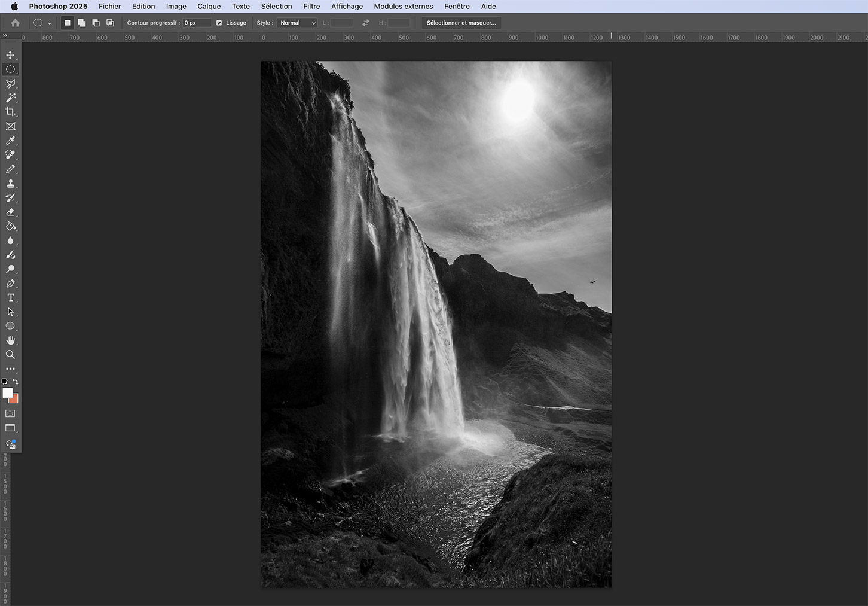Open the Calque menu

click(x=209, y=6)
